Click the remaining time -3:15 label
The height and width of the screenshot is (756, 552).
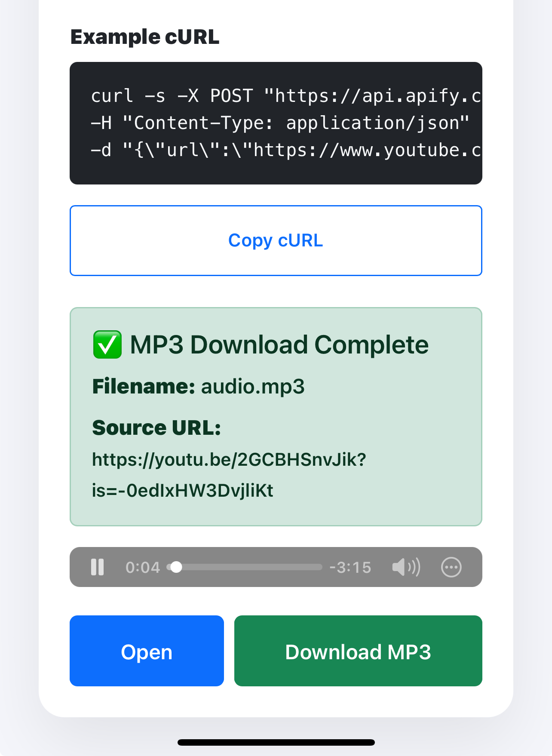[350, 567]
